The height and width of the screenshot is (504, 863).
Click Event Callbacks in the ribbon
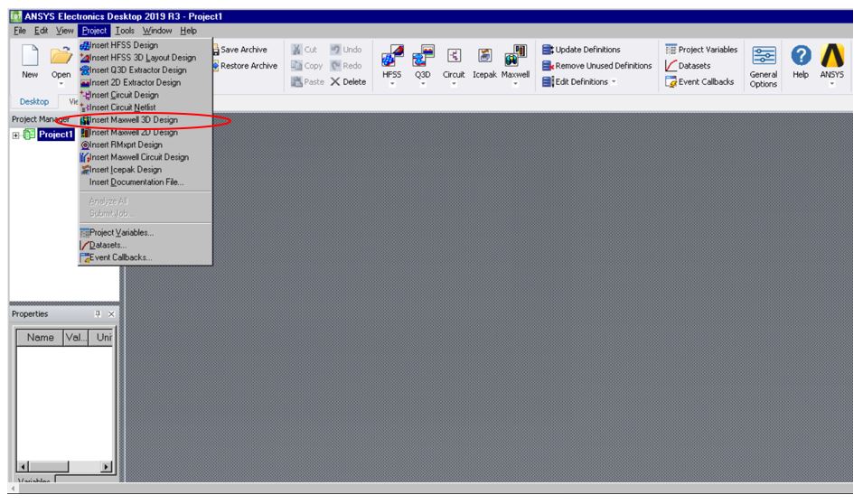[x=699, y=81]
